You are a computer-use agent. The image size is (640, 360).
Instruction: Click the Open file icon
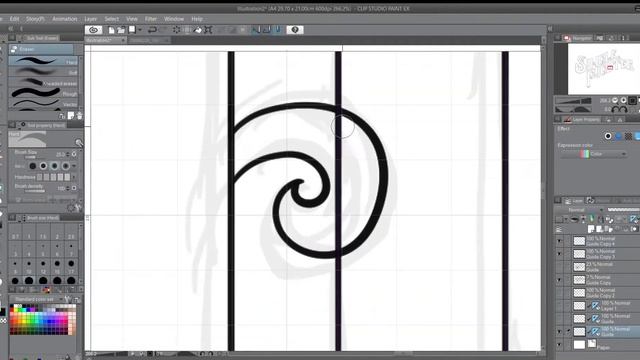(121, 30)
